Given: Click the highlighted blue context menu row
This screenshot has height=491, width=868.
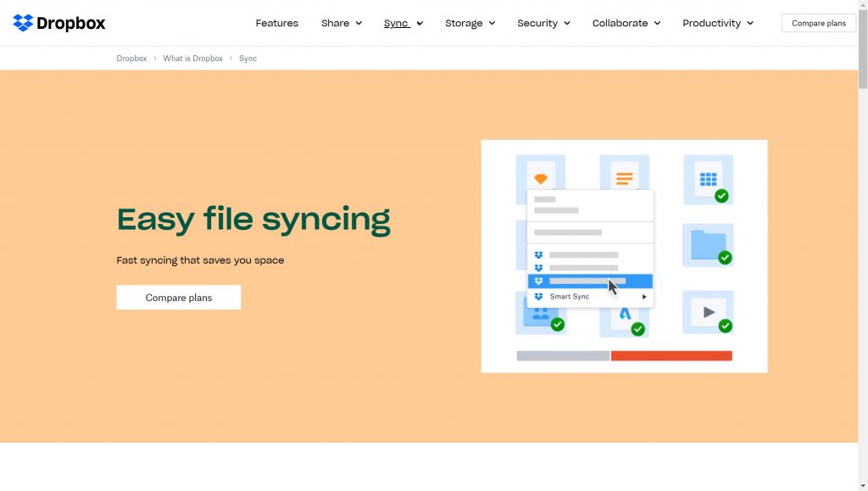Looking at the screenshot, I should [x=590, y=282].
